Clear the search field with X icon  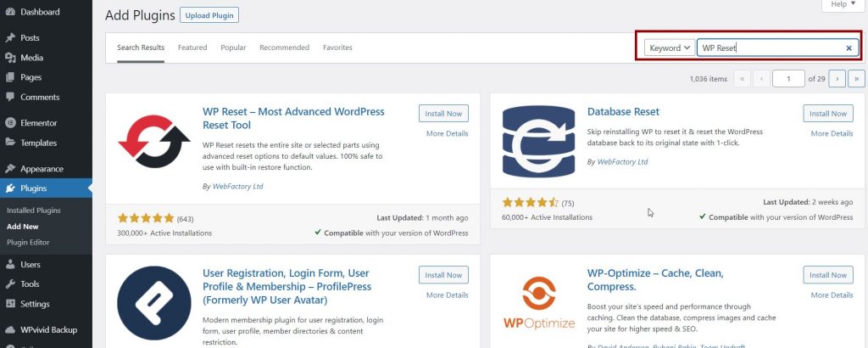849,48
